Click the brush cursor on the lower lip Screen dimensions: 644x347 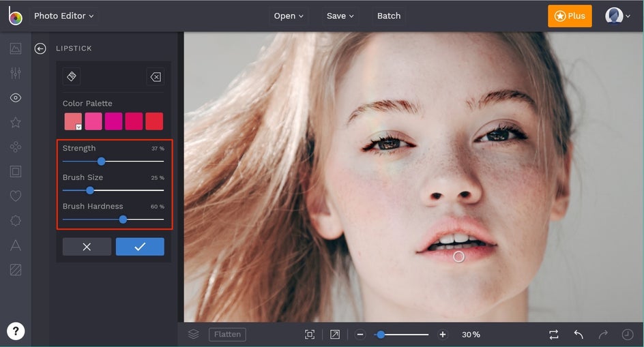458,256
